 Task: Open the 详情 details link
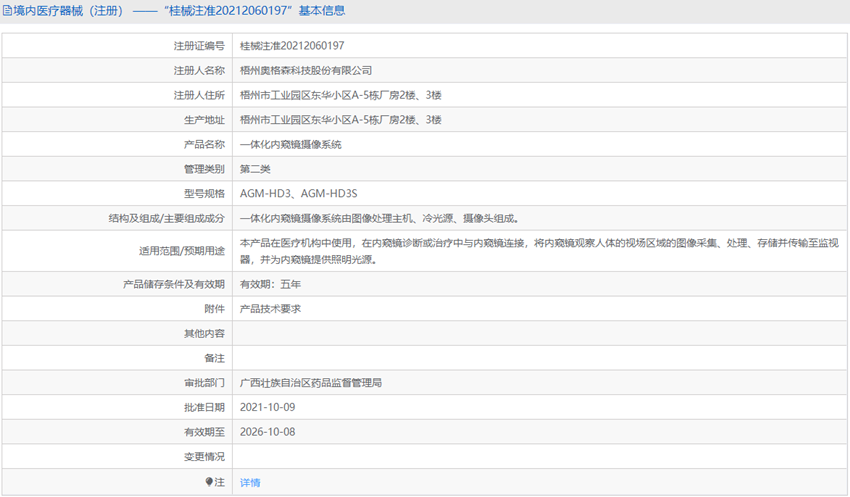click(250, 482)
